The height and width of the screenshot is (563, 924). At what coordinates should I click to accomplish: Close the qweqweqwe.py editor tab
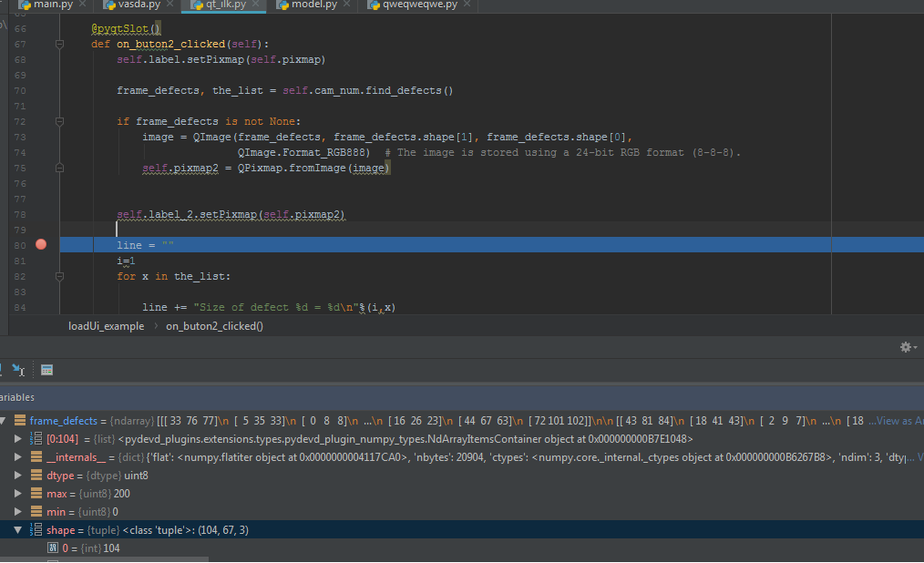coord(467,5)
